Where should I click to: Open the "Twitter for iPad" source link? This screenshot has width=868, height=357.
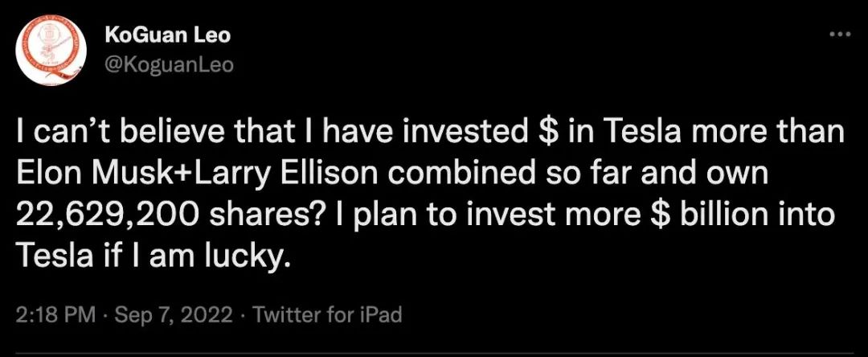pos(327,314)
